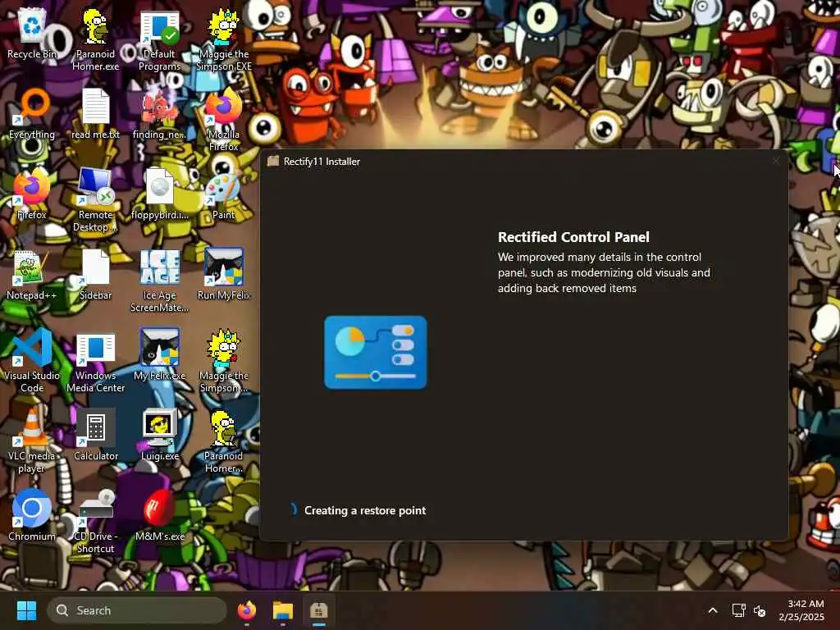Select Paranoid Homer... icon beside Luigi.exe

pyautogui.click(x=223, y=441)
